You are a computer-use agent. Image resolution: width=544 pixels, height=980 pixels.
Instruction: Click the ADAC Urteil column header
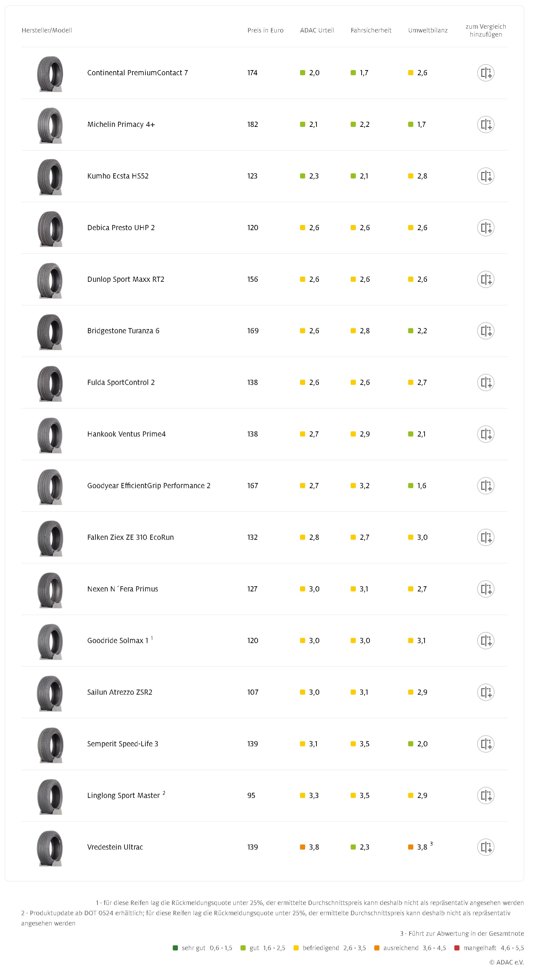pyautogui.click(x=317, y=30)
